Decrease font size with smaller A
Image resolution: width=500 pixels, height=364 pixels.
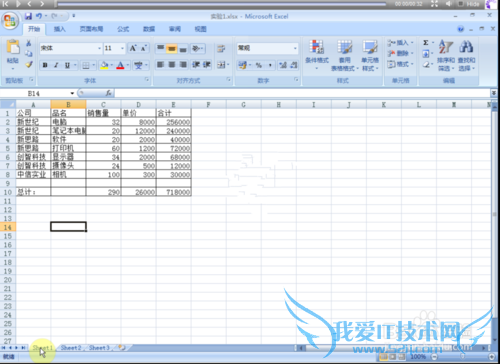(x=144, y=48)
